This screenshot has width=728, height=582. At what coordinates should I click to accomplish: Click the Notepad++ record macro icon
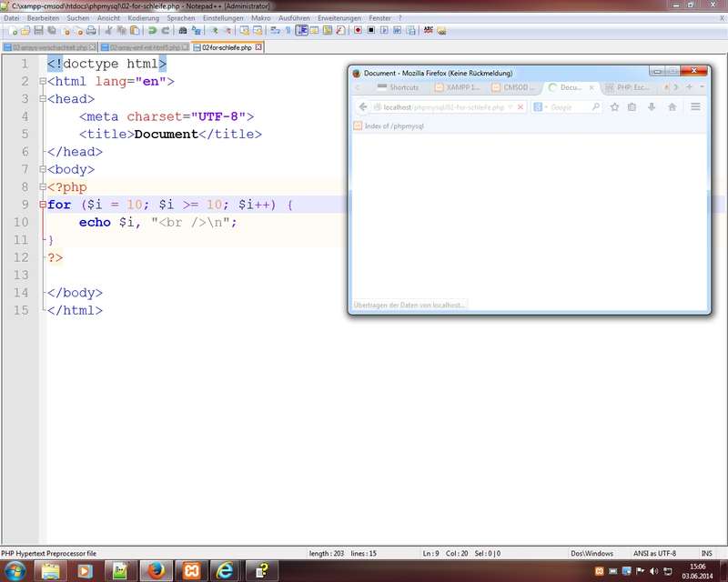(x=358, y=30)
